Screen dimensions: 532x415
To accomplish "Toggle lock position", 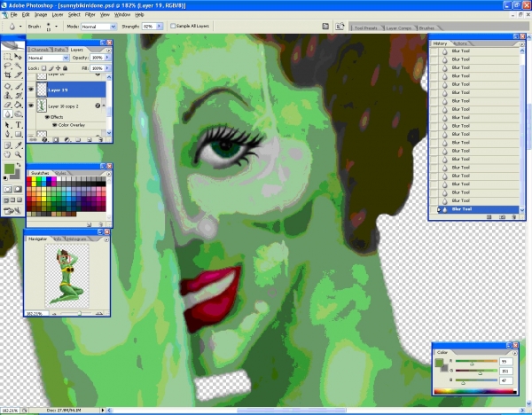I will click(x=58, y=68).
